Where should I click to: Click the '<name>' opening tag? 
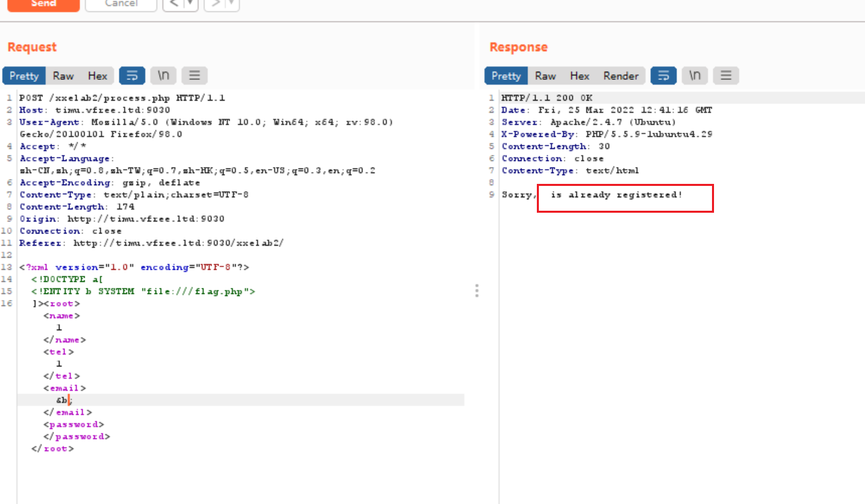pos(62,315)
